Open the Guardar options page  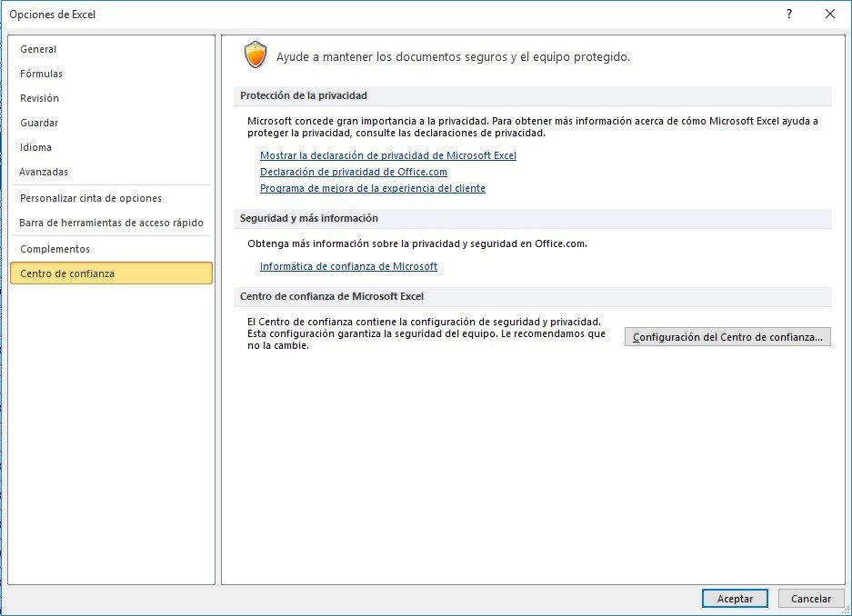(111, 123)
